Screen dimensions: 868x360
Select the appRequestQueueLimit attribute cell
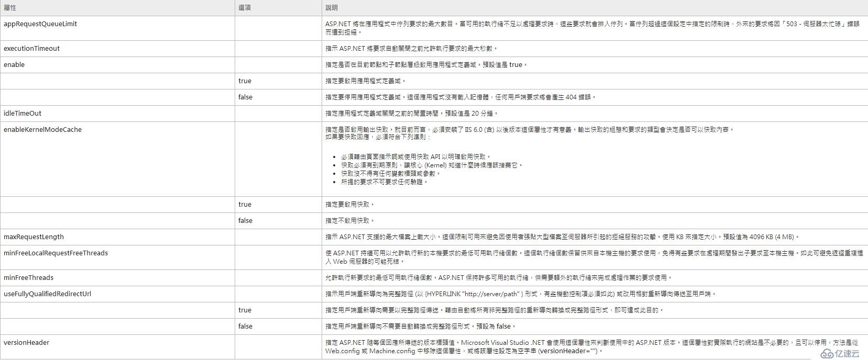pos(117,28)
